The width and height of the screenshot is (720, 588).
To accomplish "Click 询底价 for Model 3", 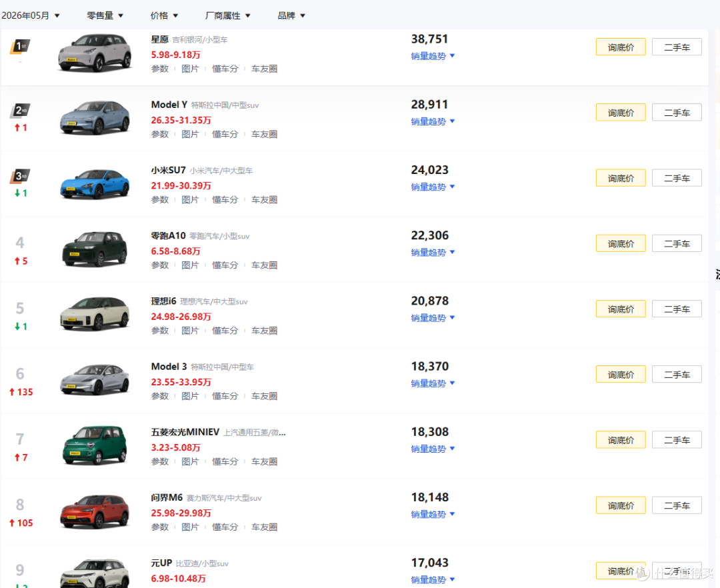I will 621,375.
